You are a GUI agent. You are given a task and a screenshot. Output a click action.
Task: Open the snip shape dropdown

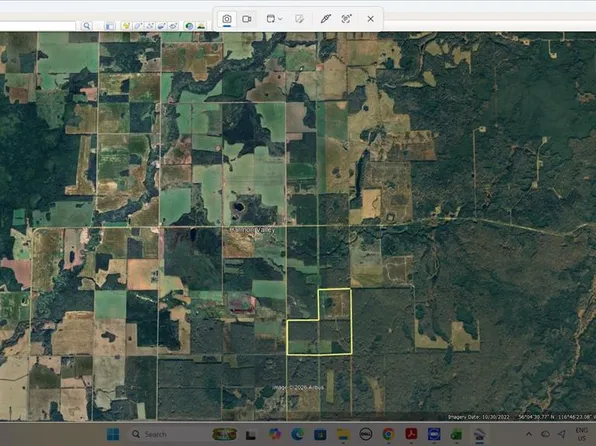[x=274, y=19]
